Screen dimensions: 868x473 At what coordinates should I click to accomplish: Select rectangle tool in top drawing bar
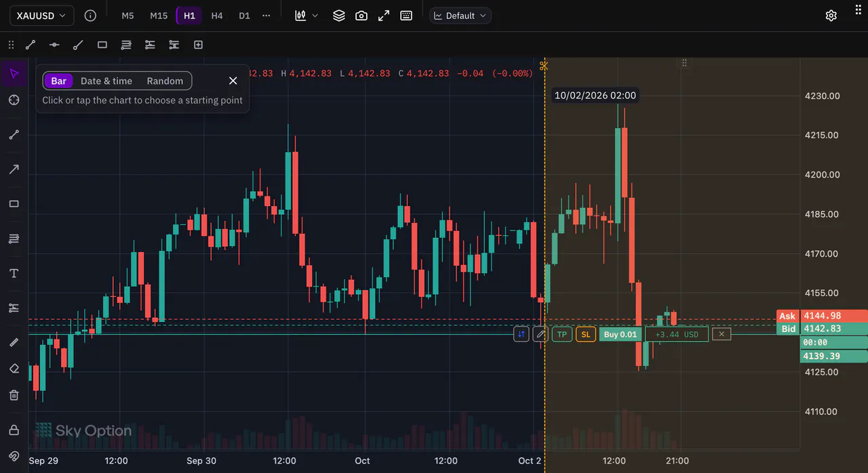pos(102,45)
